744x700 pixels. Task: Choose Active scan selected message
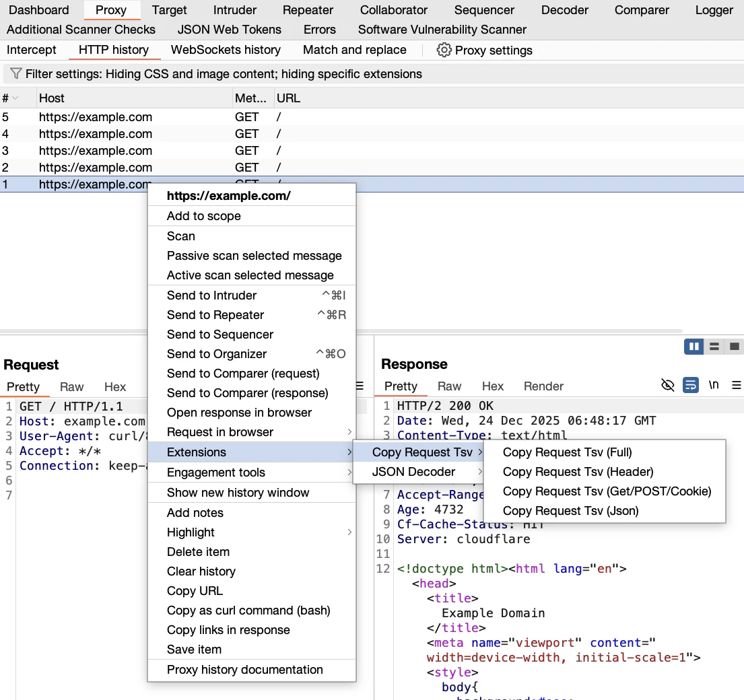point(252,275)
